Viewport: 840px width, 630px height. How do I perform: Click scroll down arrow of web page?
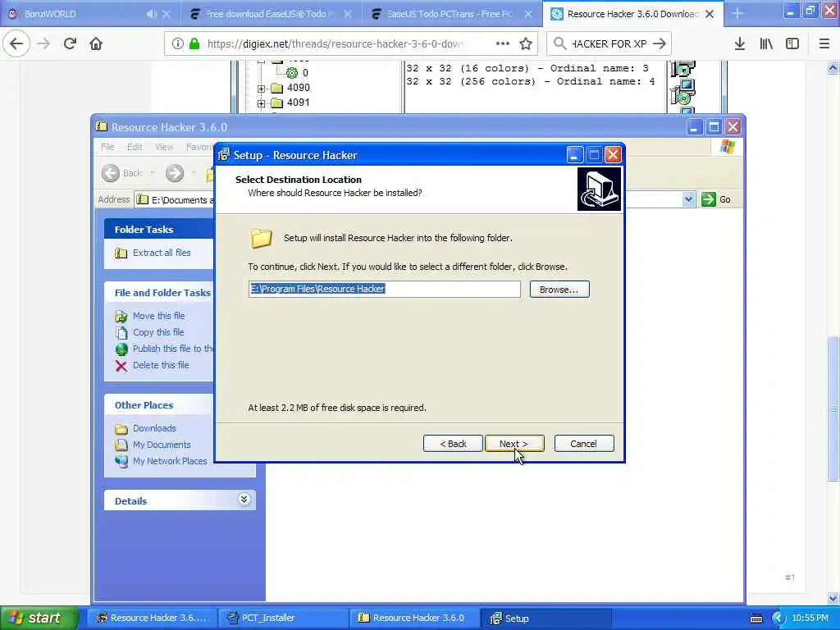833,598
